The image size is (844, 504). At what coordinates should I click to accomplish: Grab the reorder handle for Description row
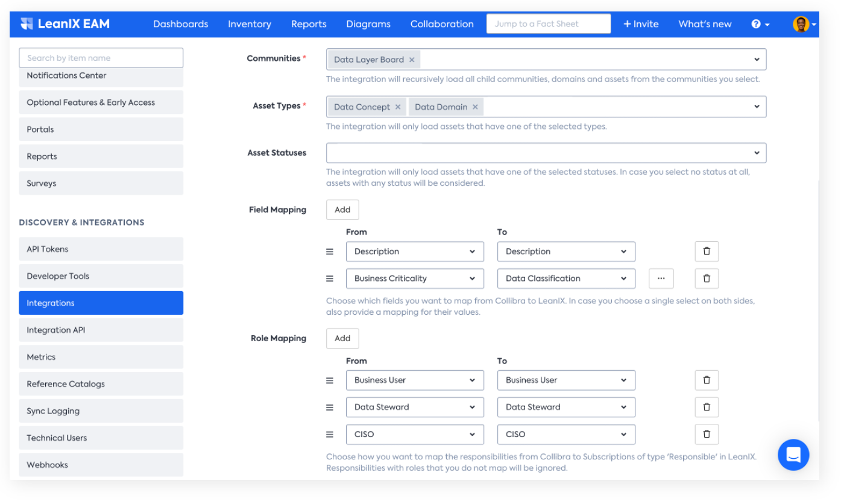330,251
